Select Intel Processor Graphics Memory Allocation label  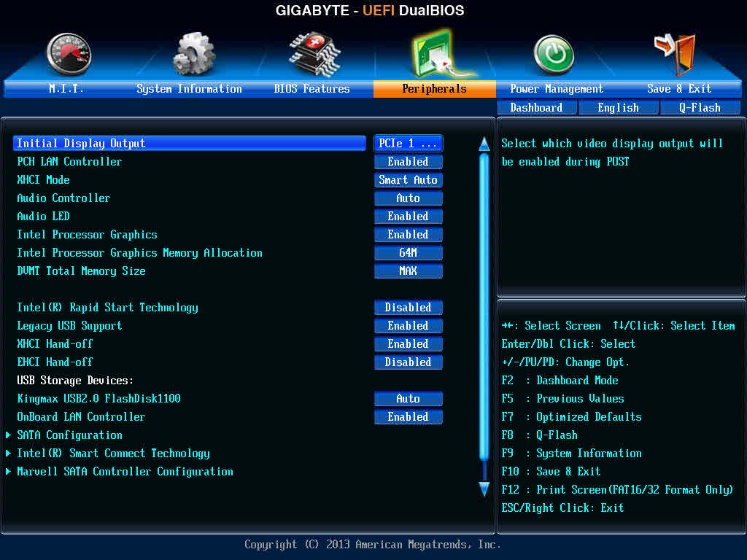coord(139,253)
